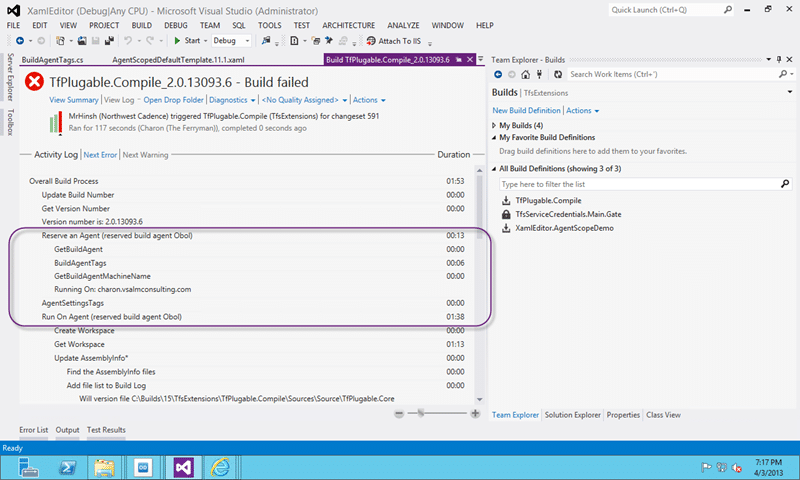Click the Attach To IIS icon
The width and height of the screenshot is (800, 480).
coord(371,41)
